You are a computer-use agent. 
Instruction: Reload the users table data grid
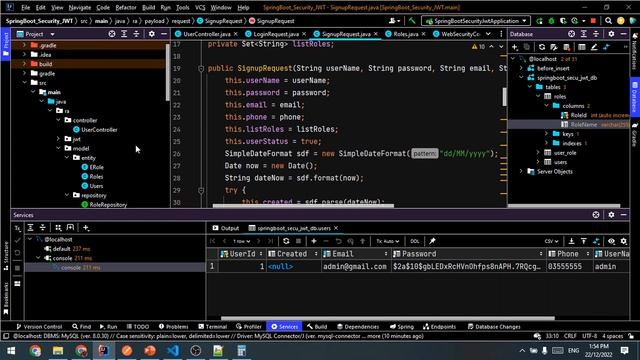tap(286, 241)
